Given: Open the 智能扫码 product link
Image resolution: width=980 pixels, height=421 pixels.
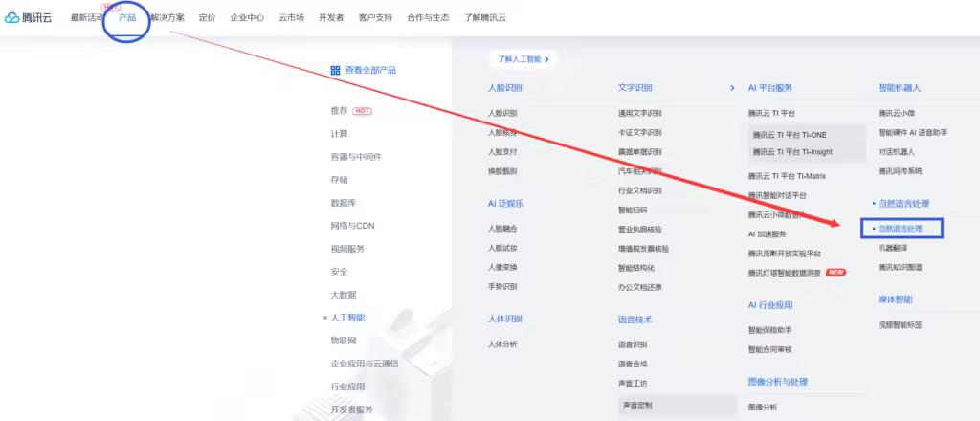Looking at the screenshot, I should (633, 210).
